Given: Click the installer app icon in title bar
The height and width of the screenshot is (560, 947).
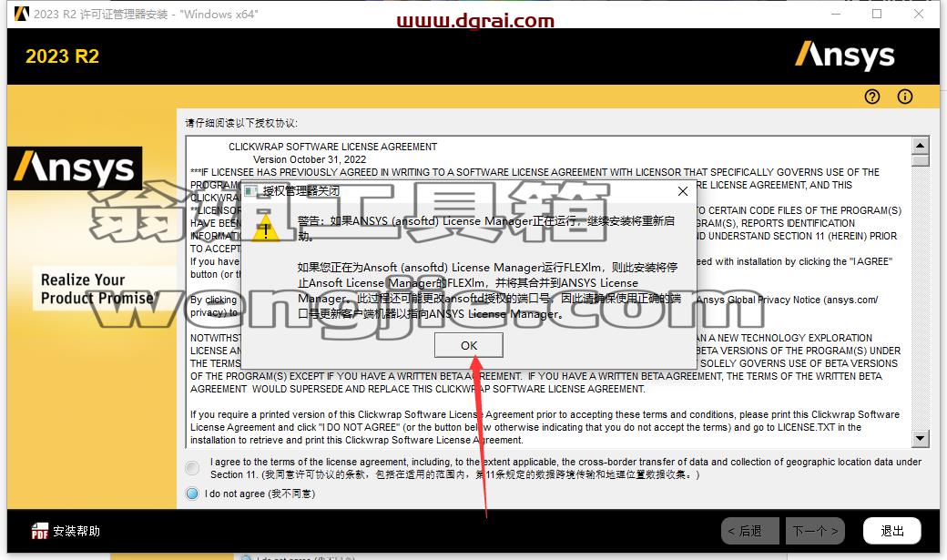Looking at the screenshot, I should tap(21, 14).
